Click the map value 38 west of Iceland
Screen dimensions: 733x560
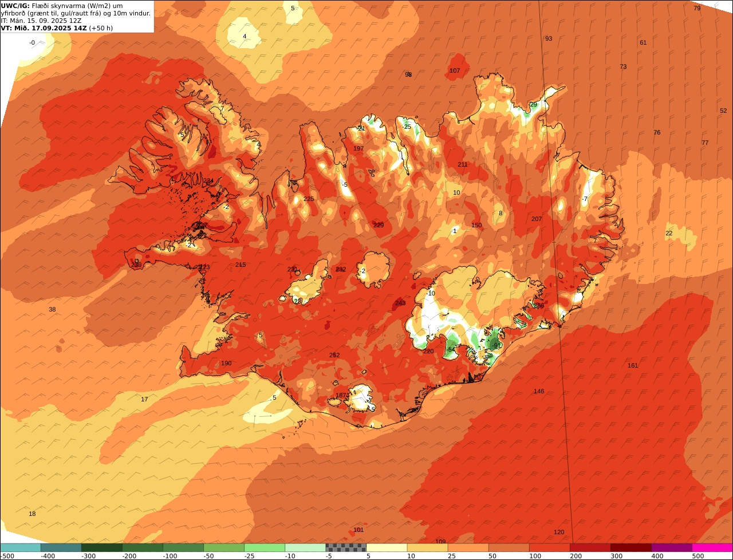[52, 310]
